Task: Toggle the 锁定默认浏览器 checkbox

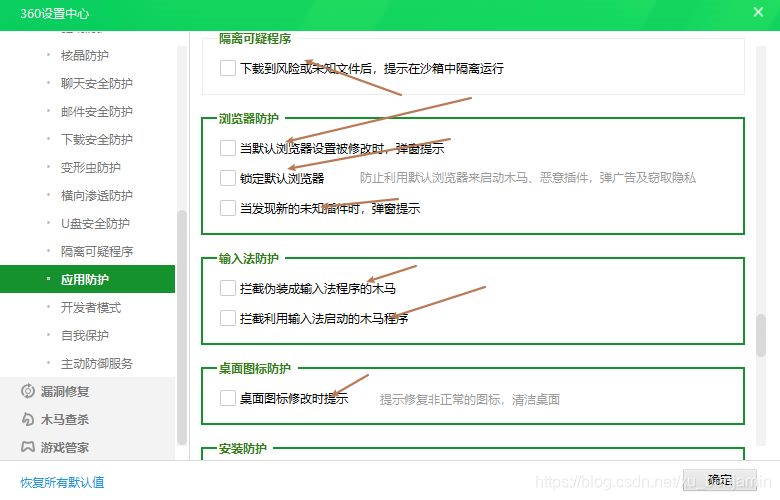Action: pyautogui.click(x=228, y=178)
